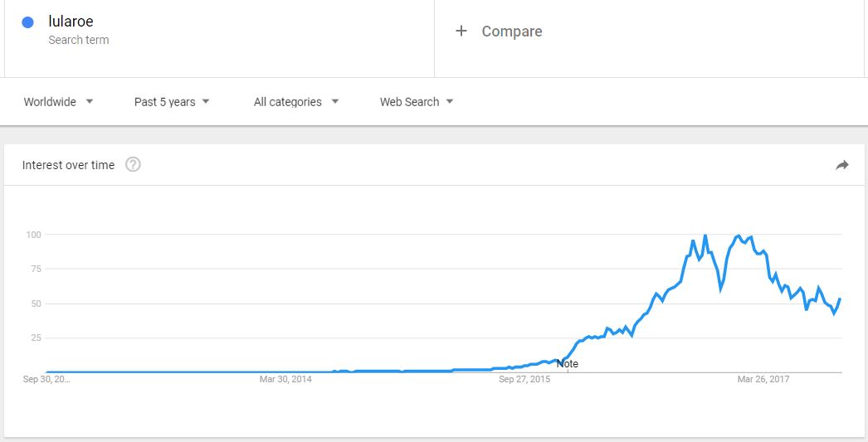Click the 100 value axis label

[x=34, y=235]
